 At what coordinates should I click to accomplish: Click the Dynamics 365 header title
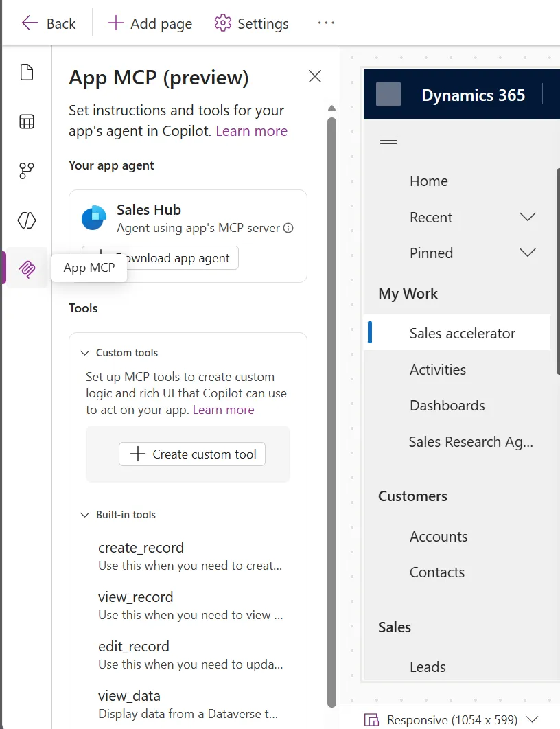tap(473, 95)
